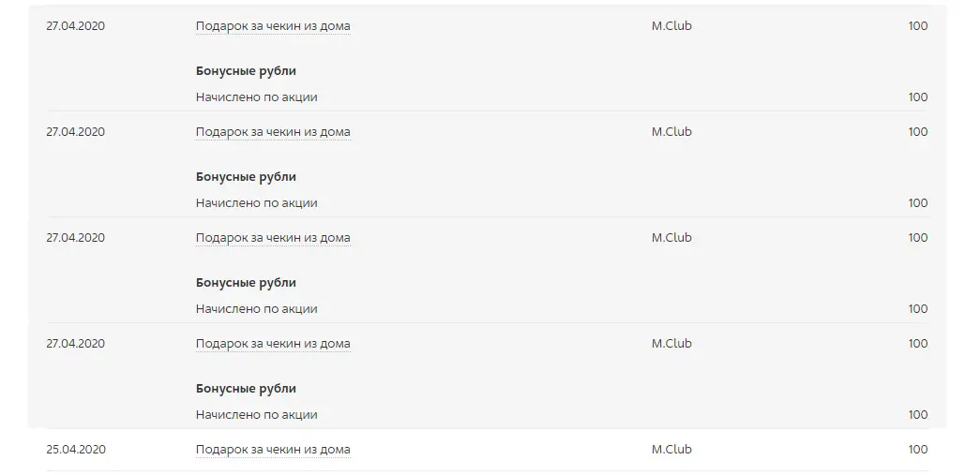The width and height of the screenshot is (980, 475).
Task: Collapse the third 27.04.2020 "Подарок за чекин из дома" entry
Action: [x=273, y=238]
